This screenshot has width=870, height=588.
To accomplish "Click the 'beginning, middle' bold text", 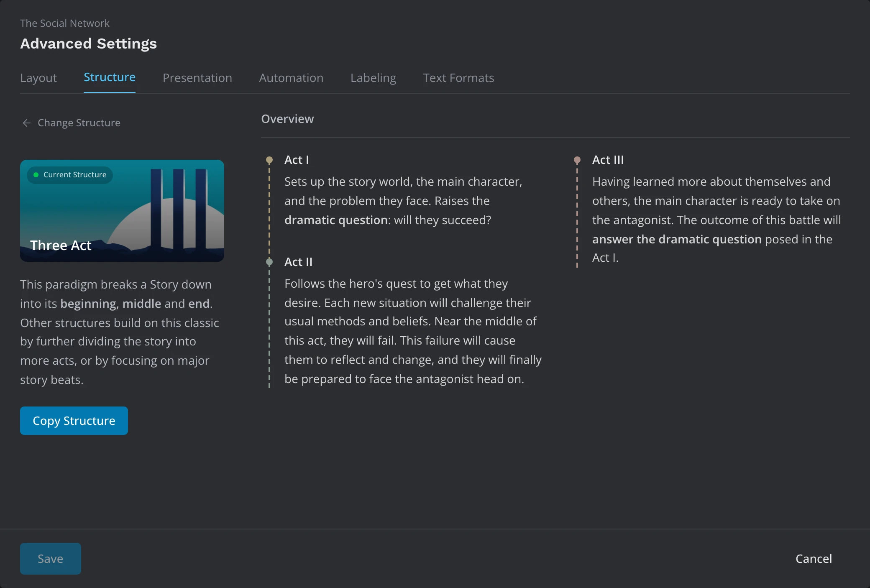I will (110, 304).
